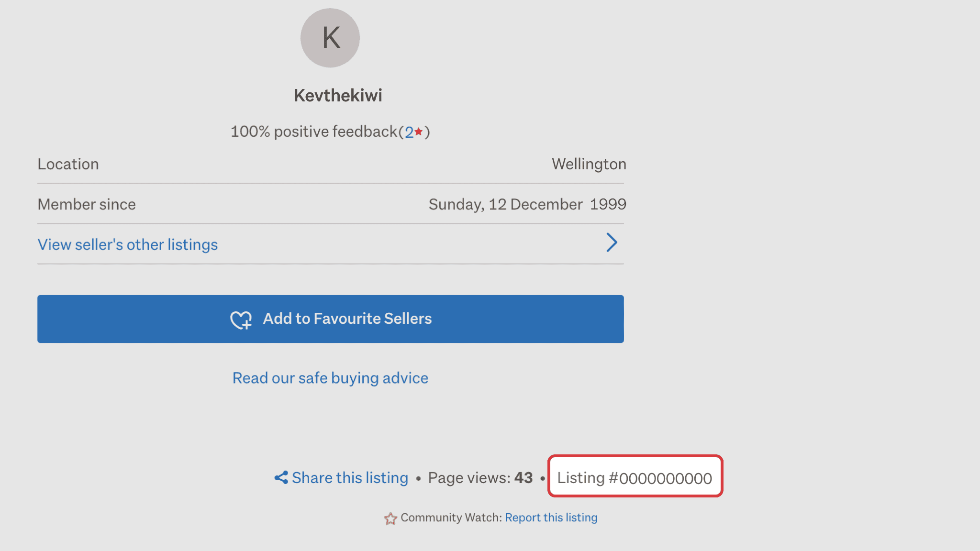The width and height of the screenshot is (980, 551).
Task: Select the Sunday, 12 December 1999 date
Action: 527,204
